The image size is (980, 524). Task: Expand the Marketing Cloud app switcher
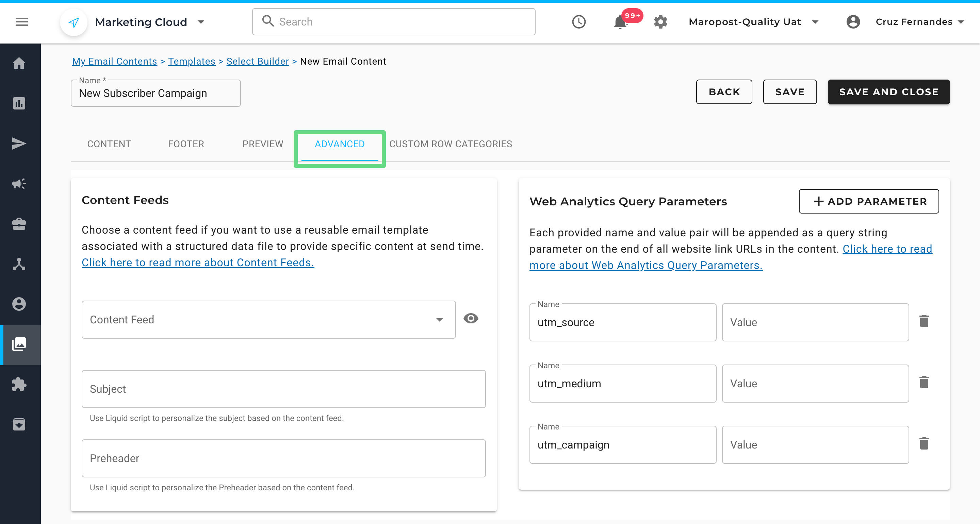pos(201,22)
